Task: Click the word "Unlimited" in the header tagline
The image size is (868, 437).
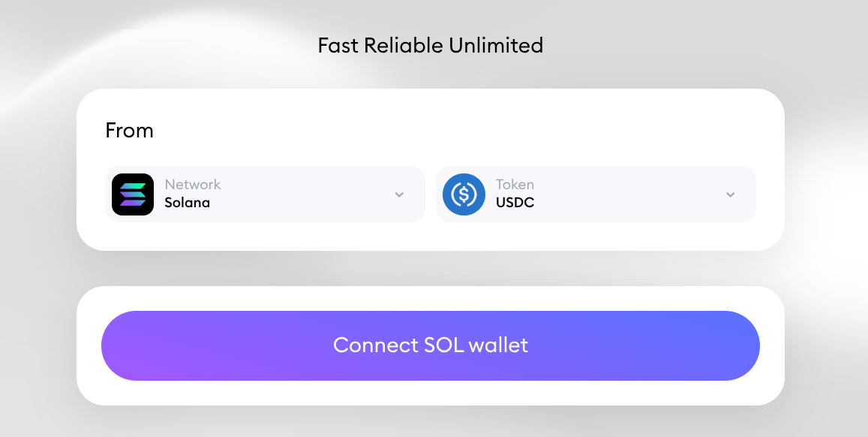Action: point(496,46)
